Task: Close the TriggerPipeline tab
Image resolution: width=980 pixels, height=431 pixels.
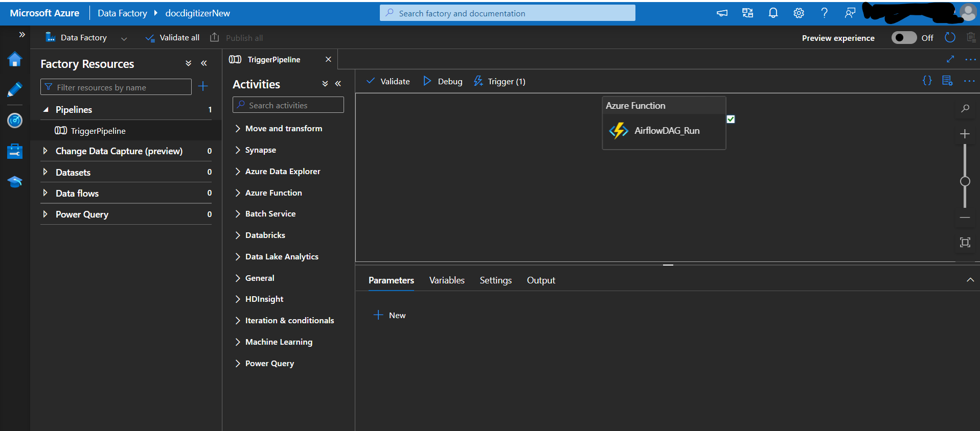Action: coord(328,59)
